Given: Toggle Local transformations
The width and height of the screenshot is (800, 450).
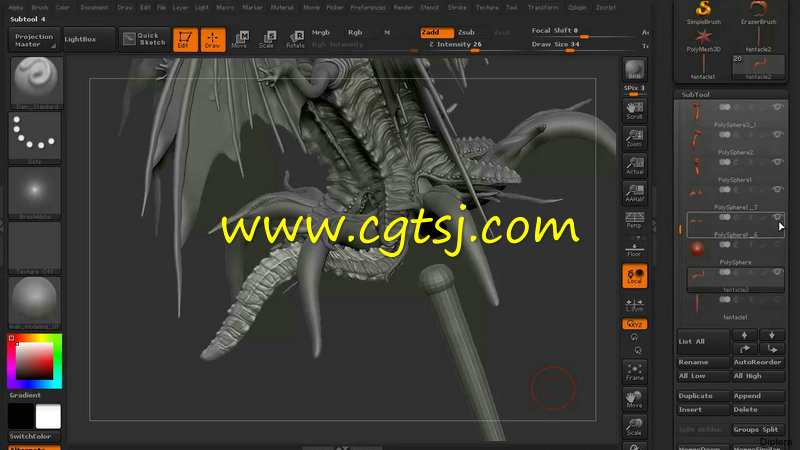Looking at the screenshot, I should point(634,276).
